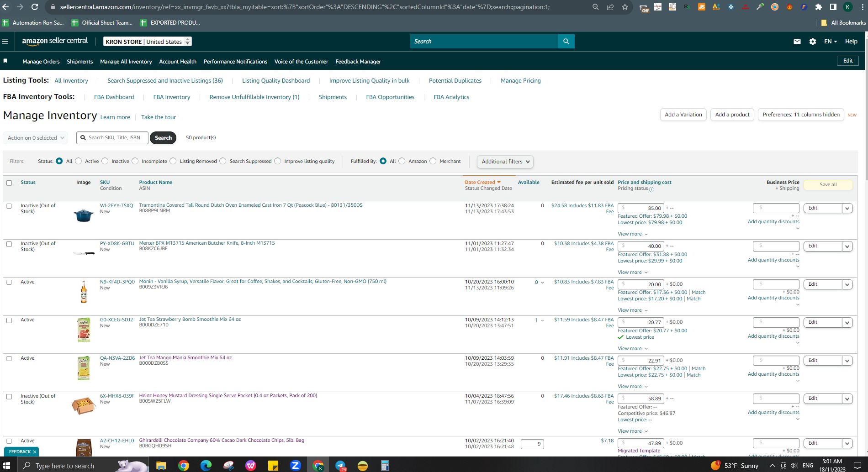Open the Listing Quality Dashboard link

coord(276,81)
